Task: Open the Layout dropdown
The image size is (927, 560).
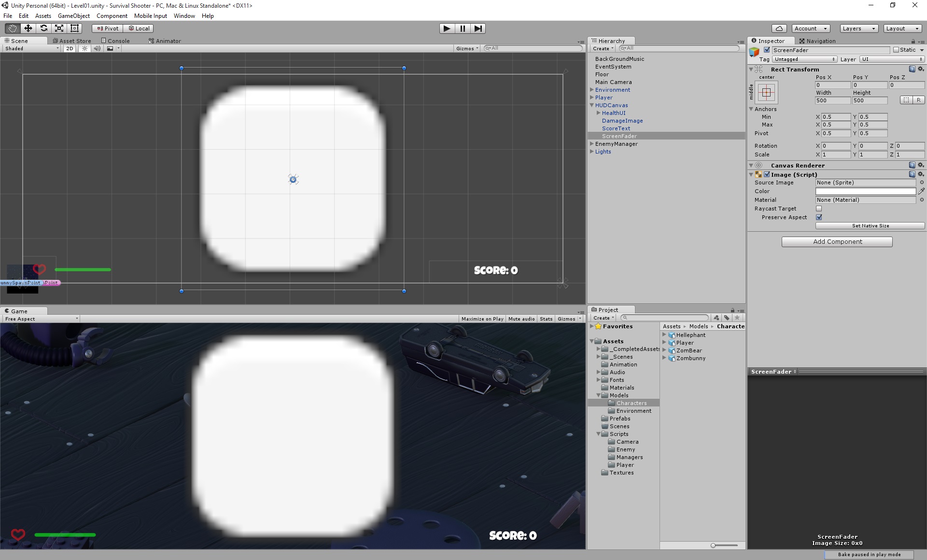Action: 902,28
